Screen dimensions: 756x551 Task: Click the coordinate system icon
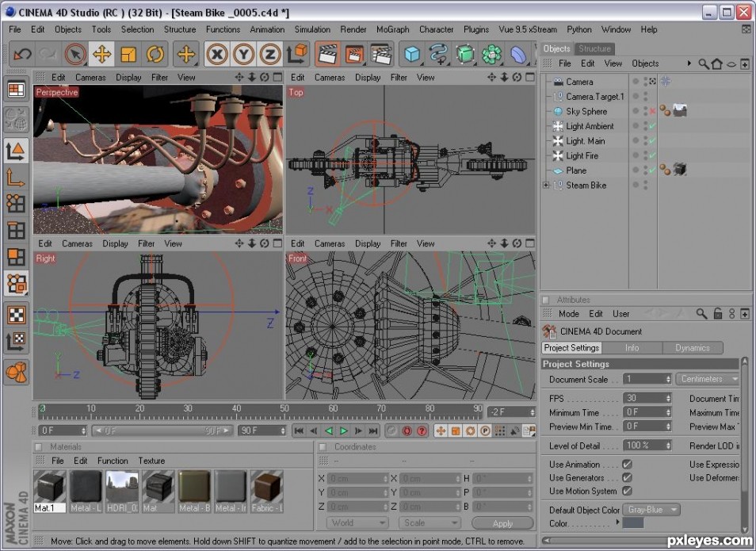tap(296, 54)
